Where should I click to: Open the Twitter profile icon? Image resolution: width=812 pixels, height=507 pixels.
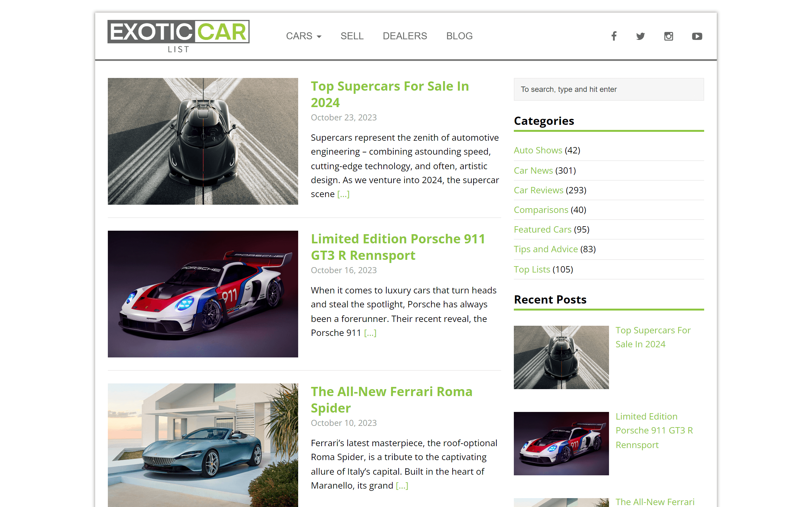coord(641,36)
